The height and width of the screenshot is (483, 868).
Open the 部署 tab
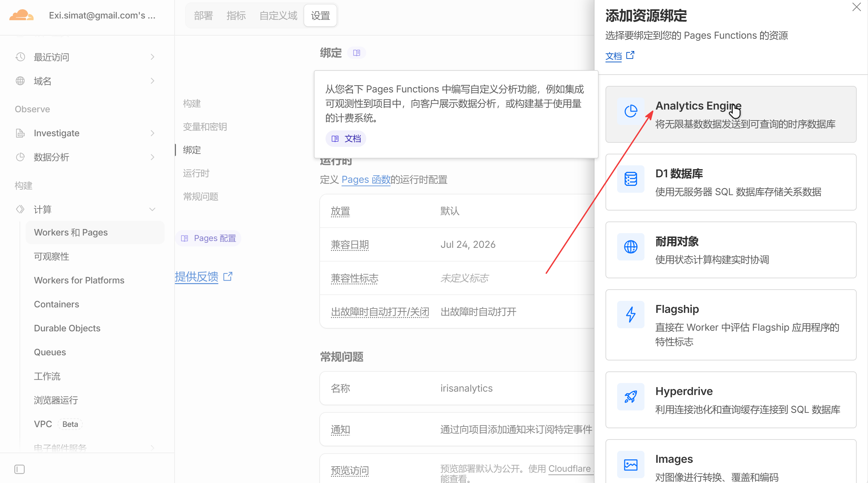[x=203, y=15]
